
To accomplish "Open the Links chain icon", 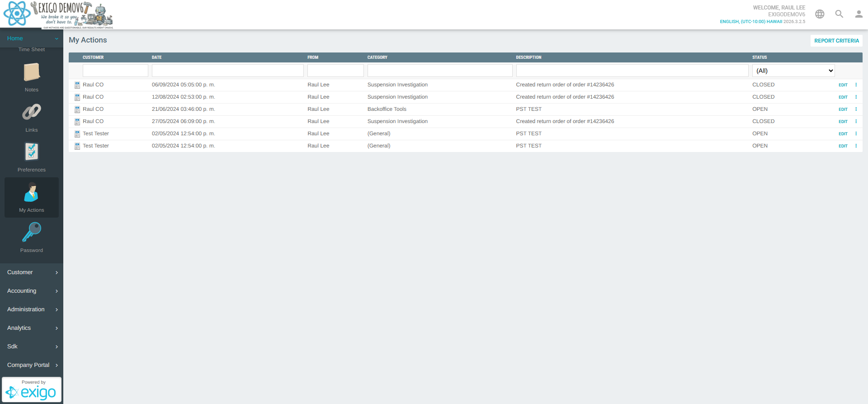I will (32, 112).
